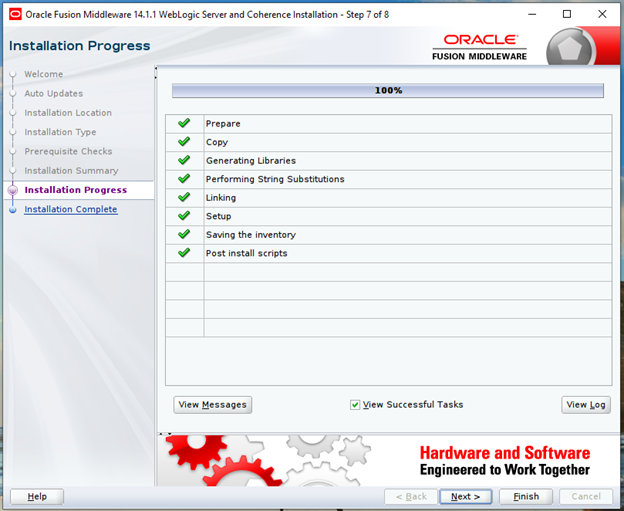Viewport: 624px width, 511px height.
Task: Click the Next button
Action: tap(466, 497)
